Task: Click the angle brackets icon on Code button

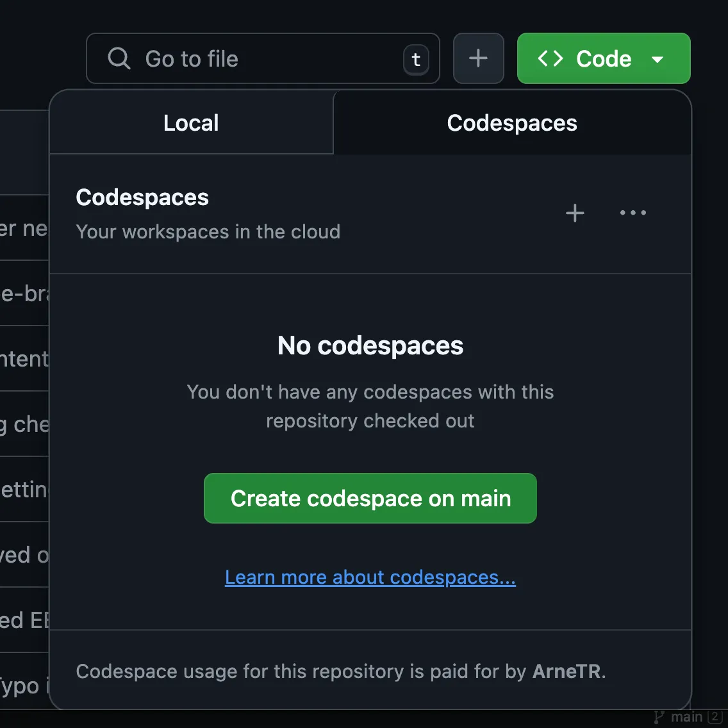Action: coord(550,58)
